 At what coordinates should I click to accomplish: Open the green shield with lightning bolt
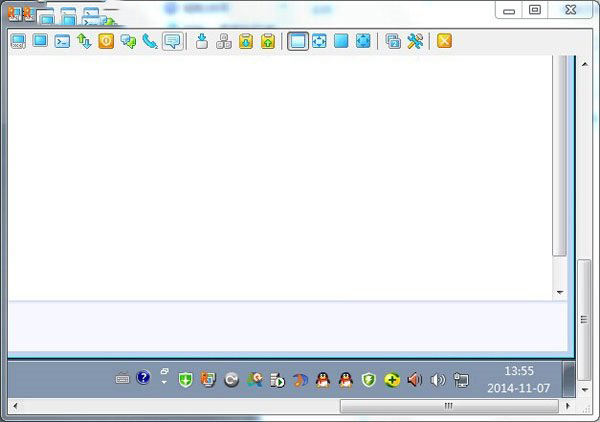368,380
